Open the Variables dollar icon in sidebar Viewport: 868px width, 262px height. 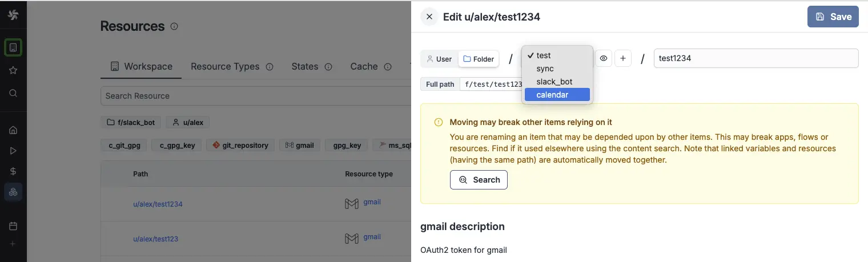pyautogui.click(x=13, y=171)
